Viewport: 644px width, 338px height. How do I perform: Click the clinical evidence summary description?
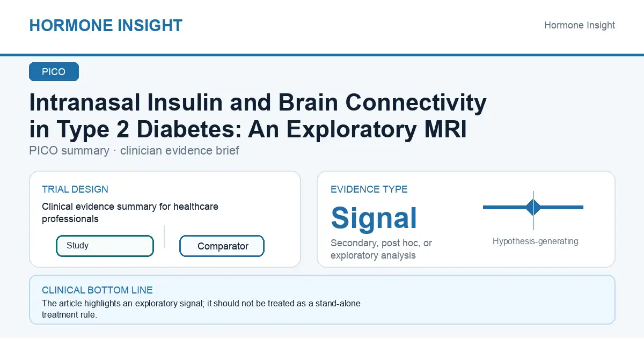pos(130,212)
